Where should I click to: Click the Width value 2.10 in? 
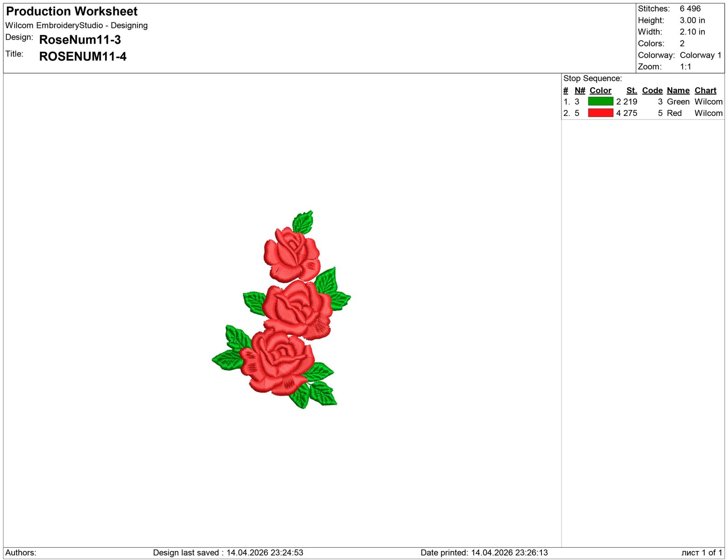pos(691,31)
